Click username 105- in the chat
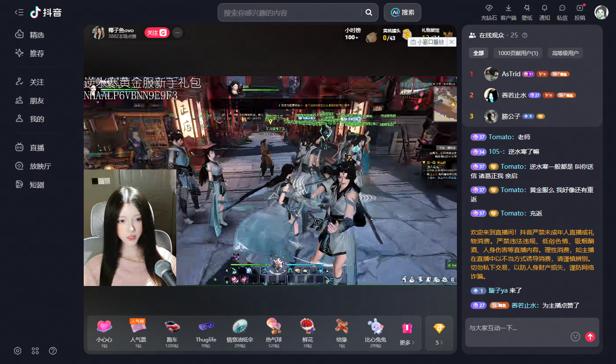The width and height of the screenshot is (616, 364). coord(496,152)
